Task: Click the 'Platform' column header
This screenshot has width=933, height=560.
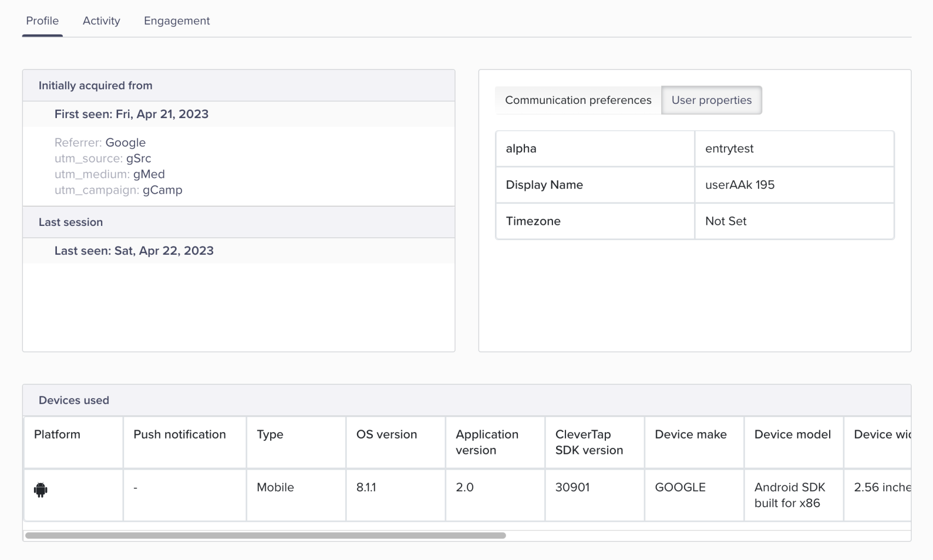Action: (73, 442)
